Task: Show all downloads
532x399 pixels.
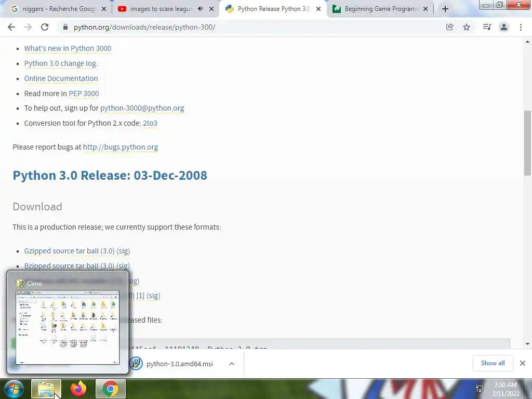Action: 493,363
